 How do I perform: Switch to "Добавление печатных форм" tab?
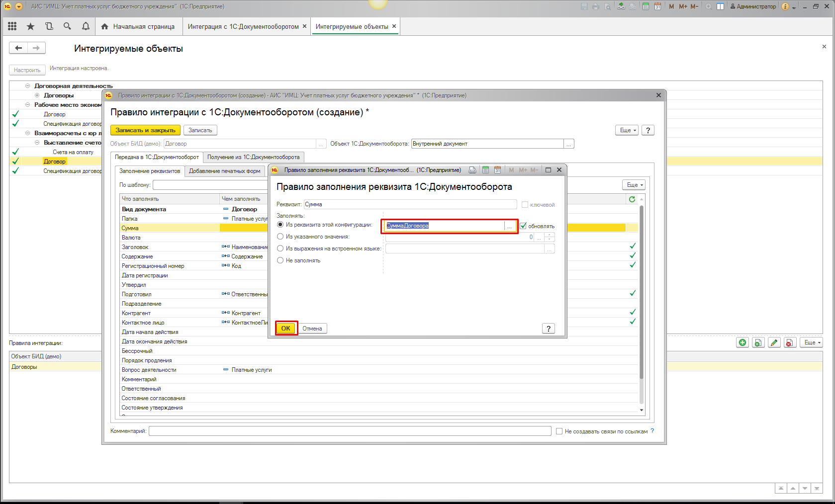point(224,171)
